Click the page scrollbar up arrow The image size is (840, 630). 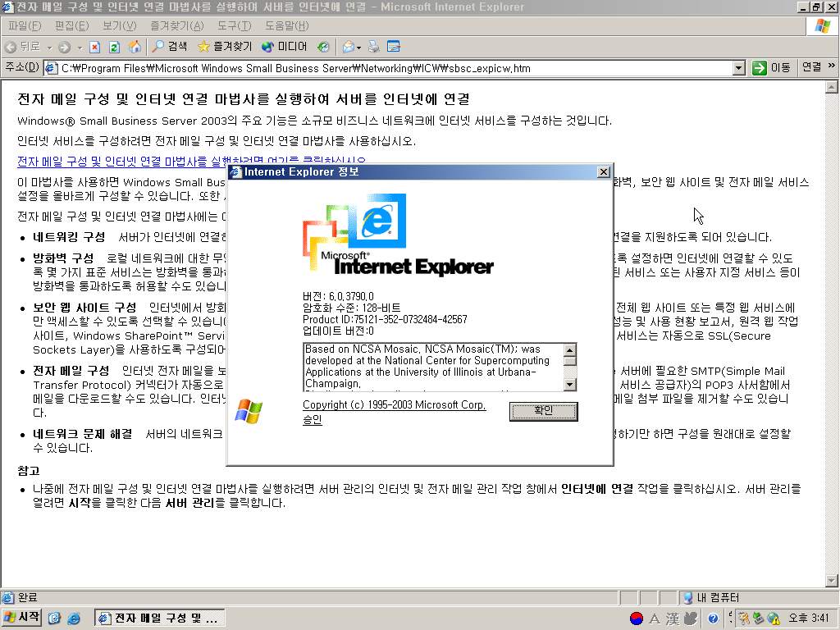pos(832,87)
